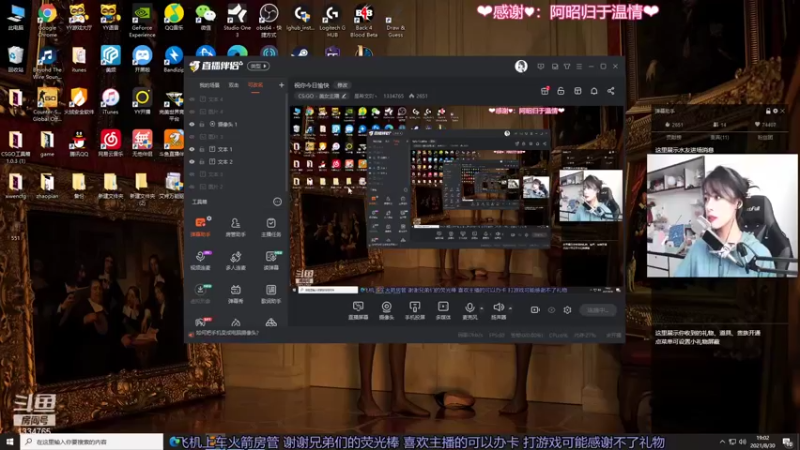The height and width of the screenshot is (450, 800).
Task: Open the 弹幕秀 danmaku show tool
Action: tap(235, 294)
